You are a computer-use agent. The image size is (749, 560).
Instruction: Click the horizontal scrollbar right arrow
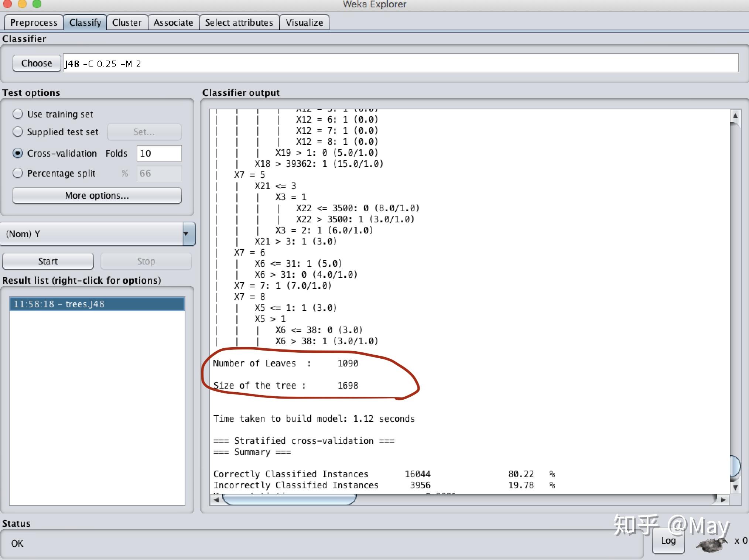tap(723, 500)
